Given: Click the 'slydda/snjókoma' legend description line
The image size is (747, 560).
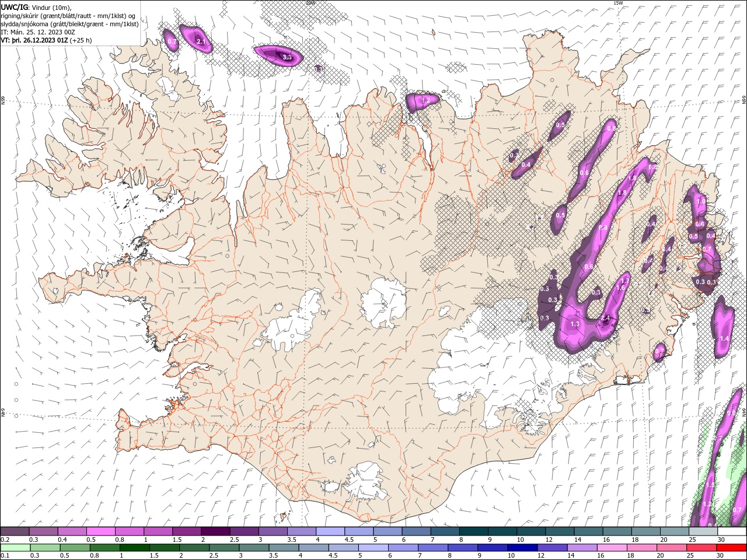Looking at the screenshot, I should 69,24.
